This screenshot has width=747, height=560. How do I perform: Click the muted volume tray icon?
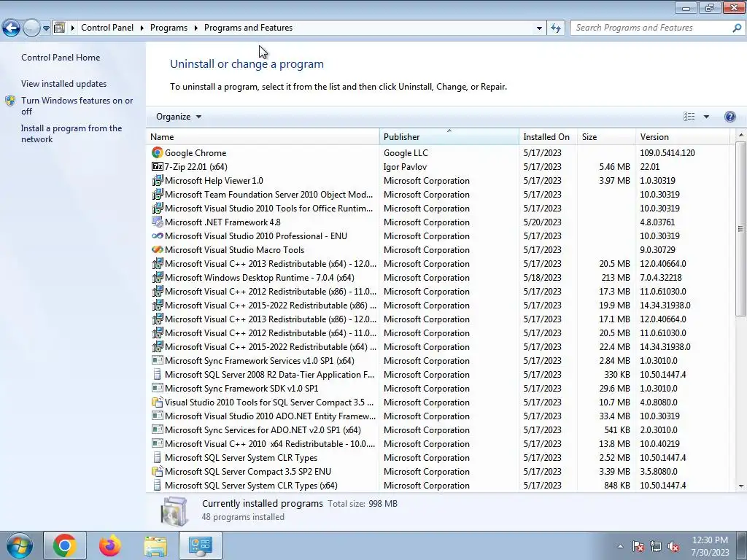[x=673, y=546]
